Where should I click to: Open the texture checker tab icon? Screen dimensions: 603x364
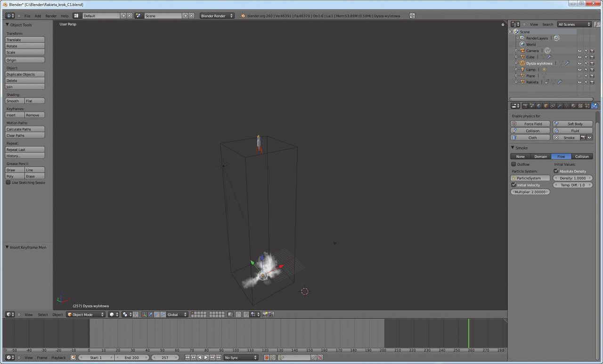pos(580,106)
